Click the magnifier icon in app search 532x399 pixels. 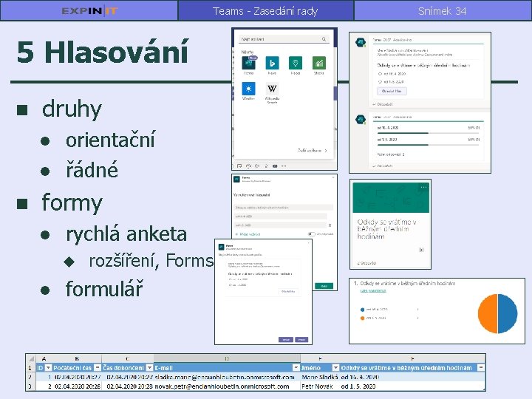pos(324,39)
